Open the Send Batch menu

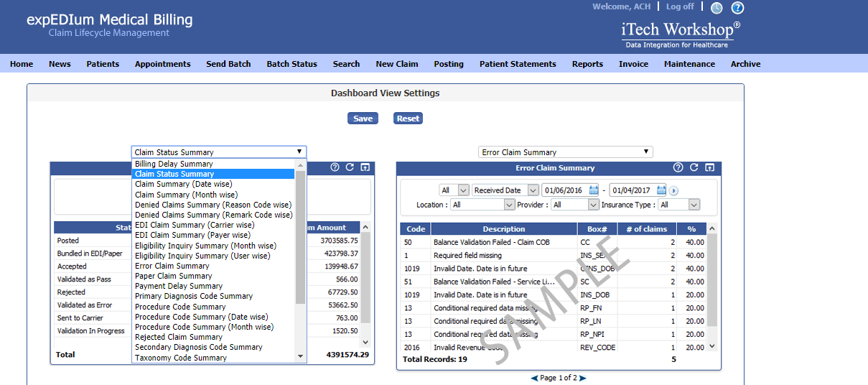tap(228, 64)
